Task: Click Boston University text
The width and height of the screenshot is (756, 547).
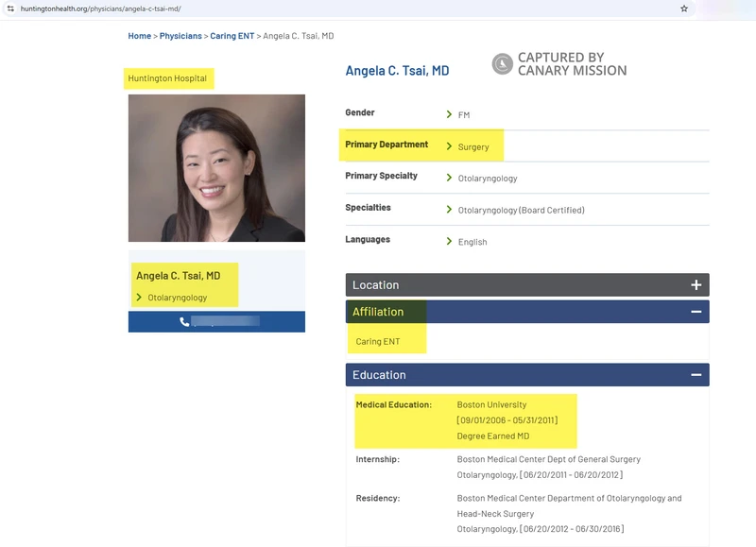Action: pyautogui.click(x=491, y=405)
